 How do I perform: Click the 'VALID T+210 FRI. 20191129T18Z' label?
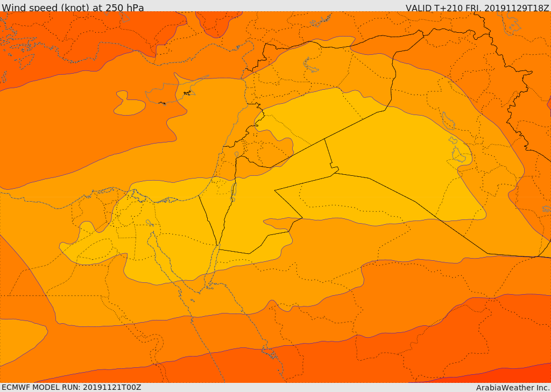coord(477,8)
